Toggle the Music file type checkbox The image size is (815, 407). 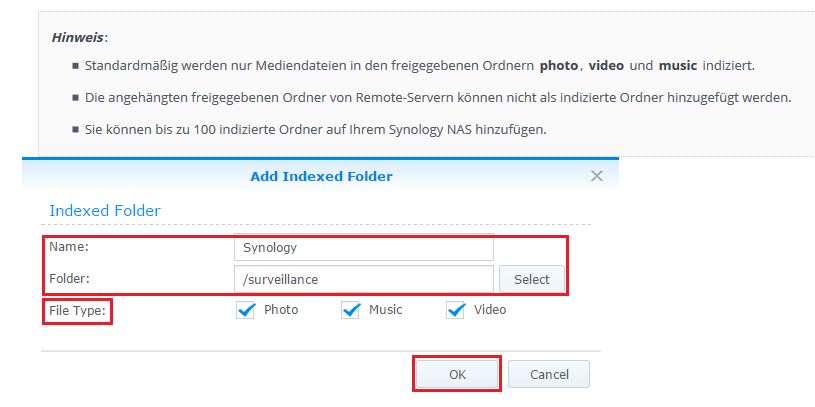(350, 310)
